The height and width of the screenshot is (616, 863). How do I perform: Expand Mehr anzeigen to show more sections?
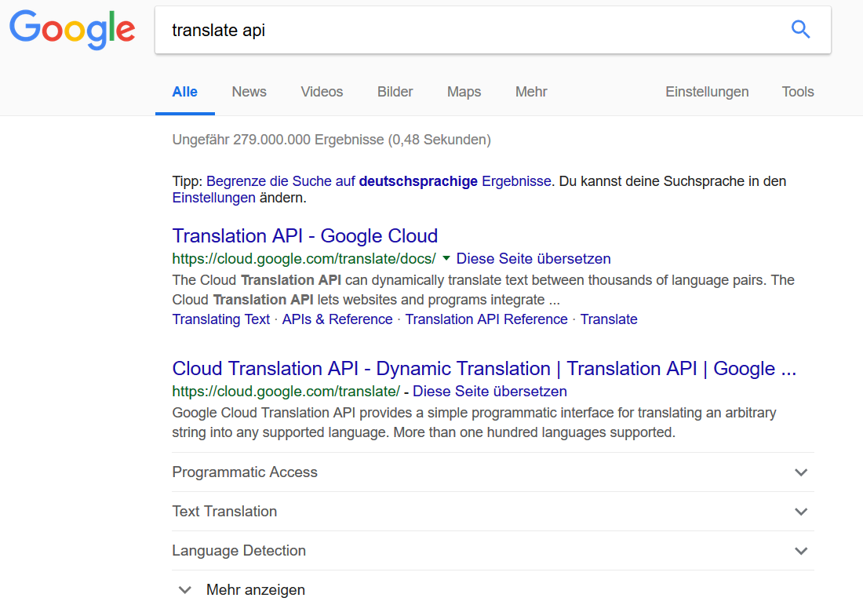pyautogui.click(x=253, y=589)
